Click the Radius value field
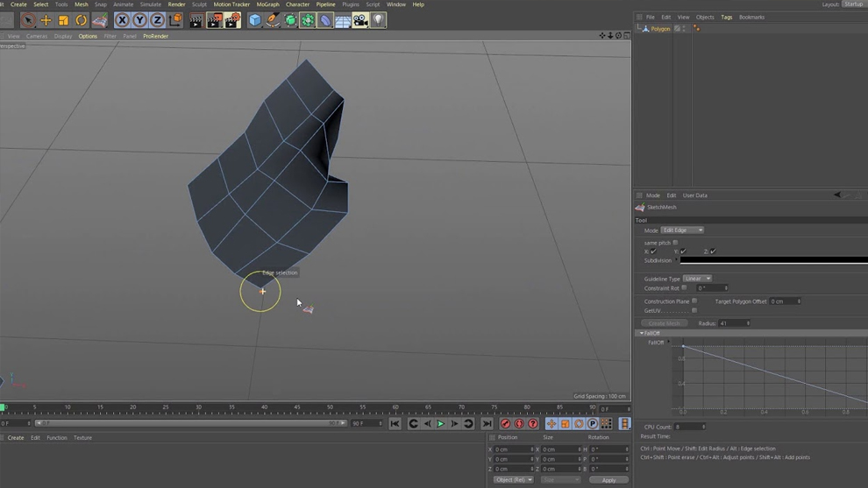 point(734,323)
